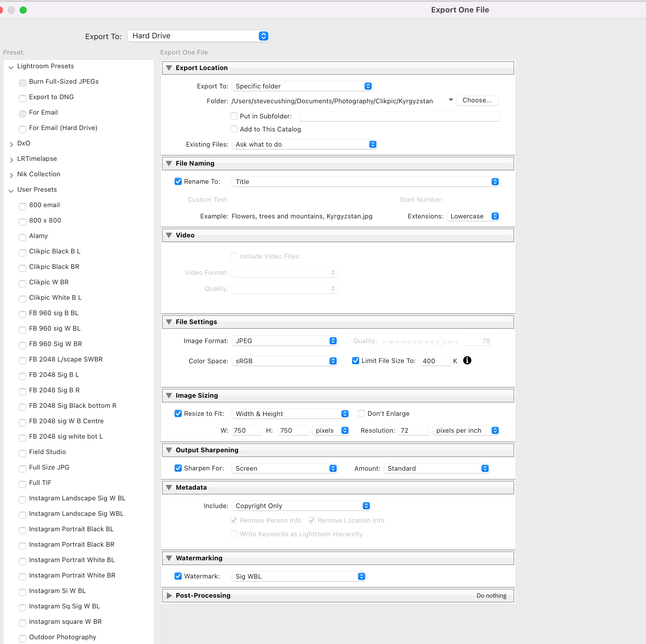
Task: Click the file size limit info icon
Action: click(x=467, y=360)
